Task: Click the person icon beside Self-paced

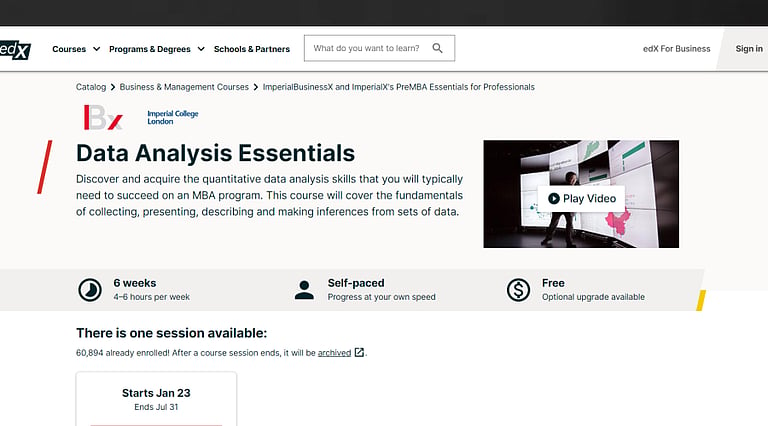Action: (304, 290)
